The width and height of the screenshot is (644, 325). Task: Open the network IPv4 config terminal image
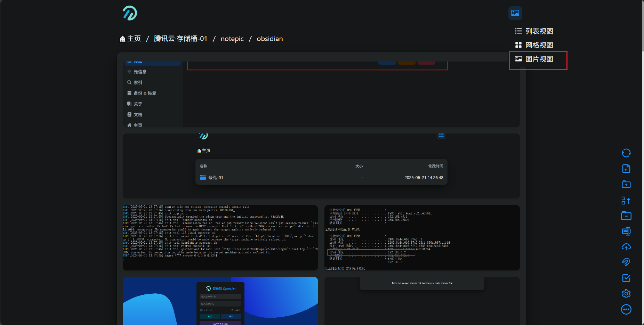coord(422,237)
